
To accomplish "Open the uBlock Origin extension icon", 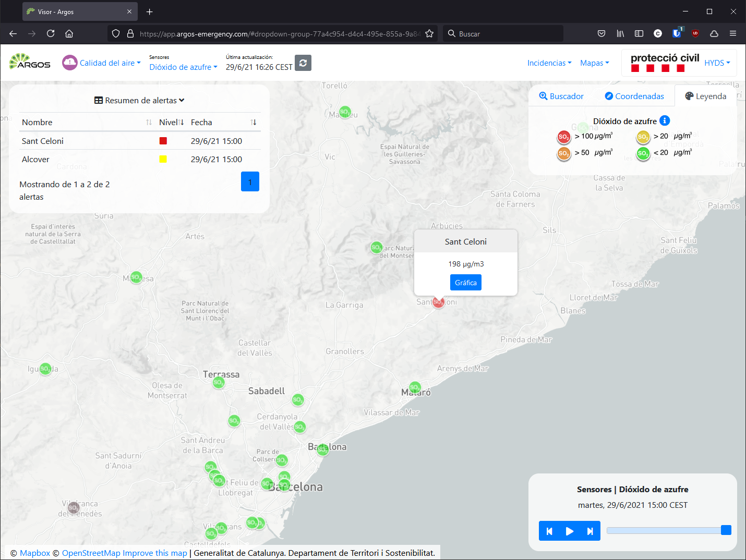I will (x=695, y=33).
